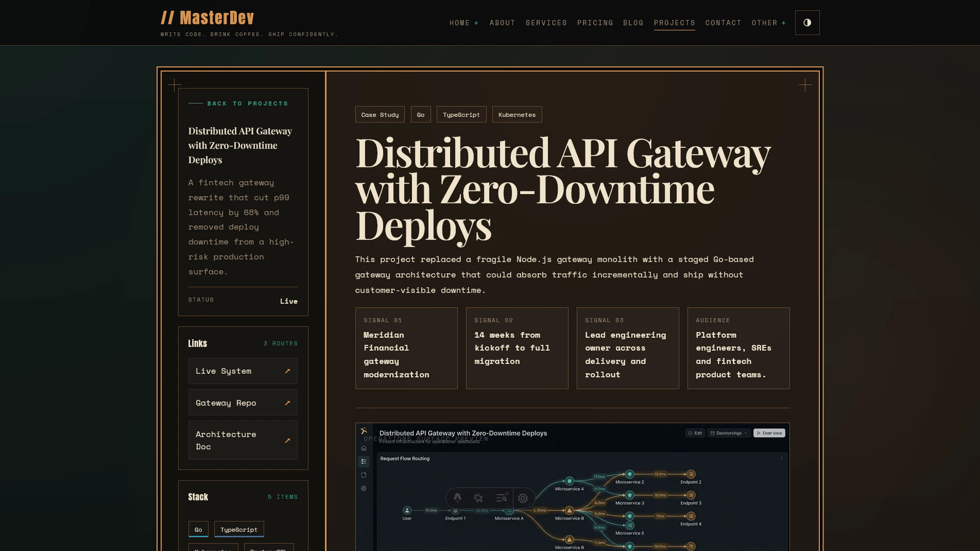The height and width of the screenshot is (551, 980).
Task: Click the Audience Platform engineers card
Action: click(x=739, y=348)
